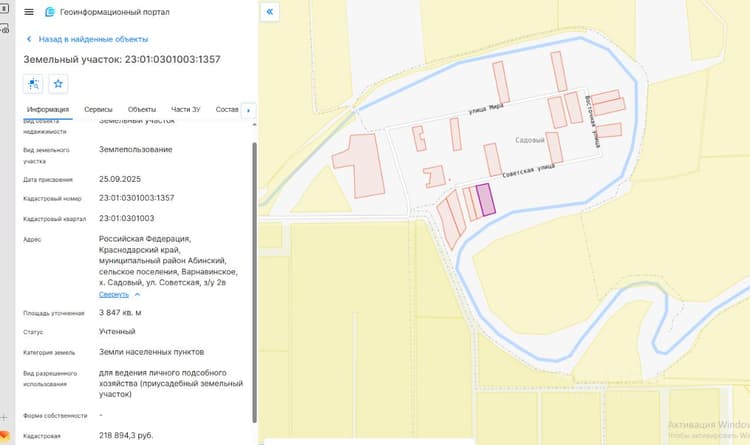Open the Сервисы tab
The image size is (750, 445).
(98, 110)
